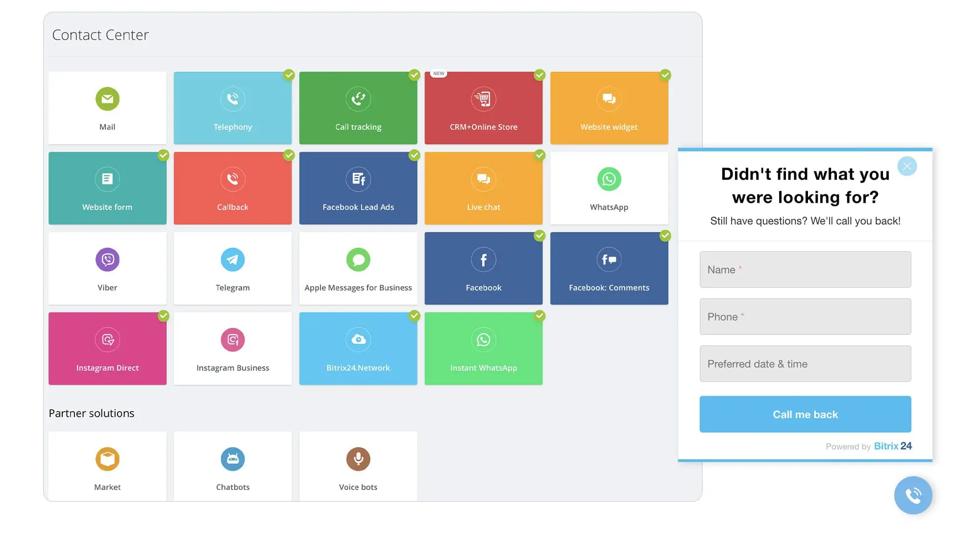
Task: Focus the Phone input field
Action: pos(805,317)
